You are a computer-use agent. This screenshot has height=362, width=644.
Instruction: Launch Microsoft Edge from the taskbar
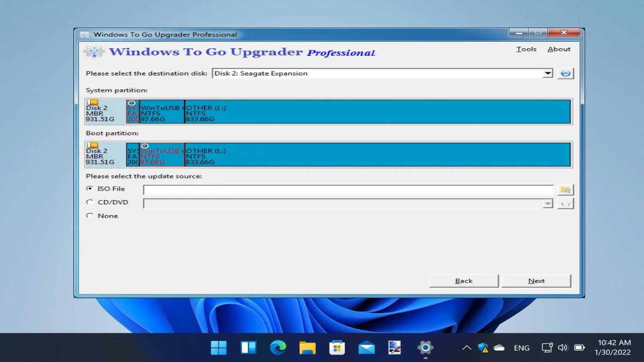(x=278, y=347)
